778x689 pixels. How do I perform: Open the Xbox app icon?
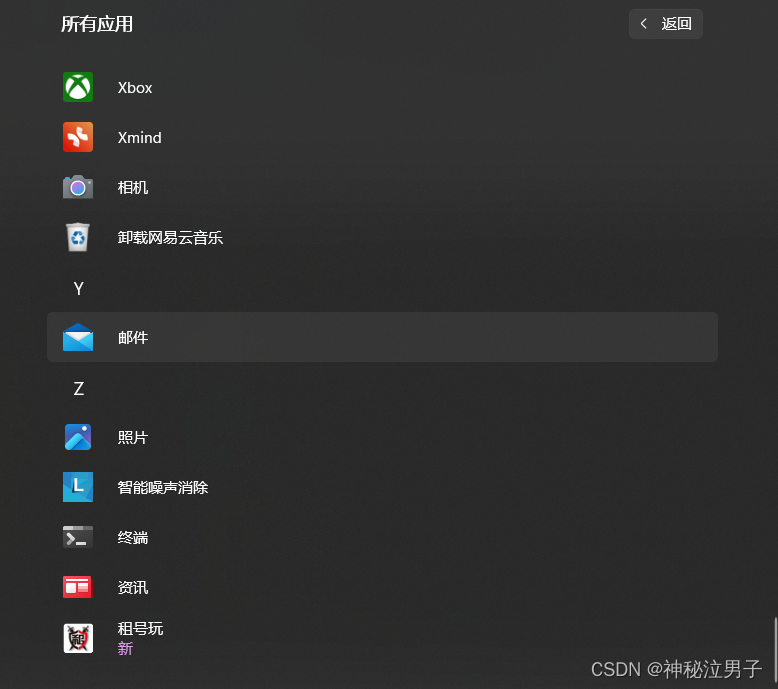(x=78, y=87)
